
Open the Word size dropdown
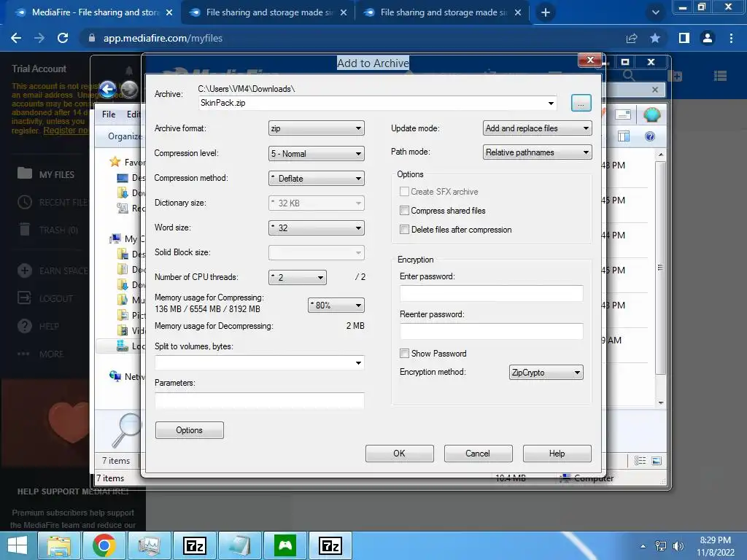tap(317, 227)
